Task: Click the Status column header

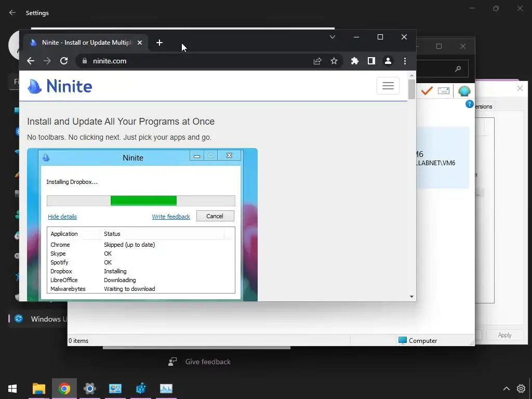Action: tap(112, 234)
